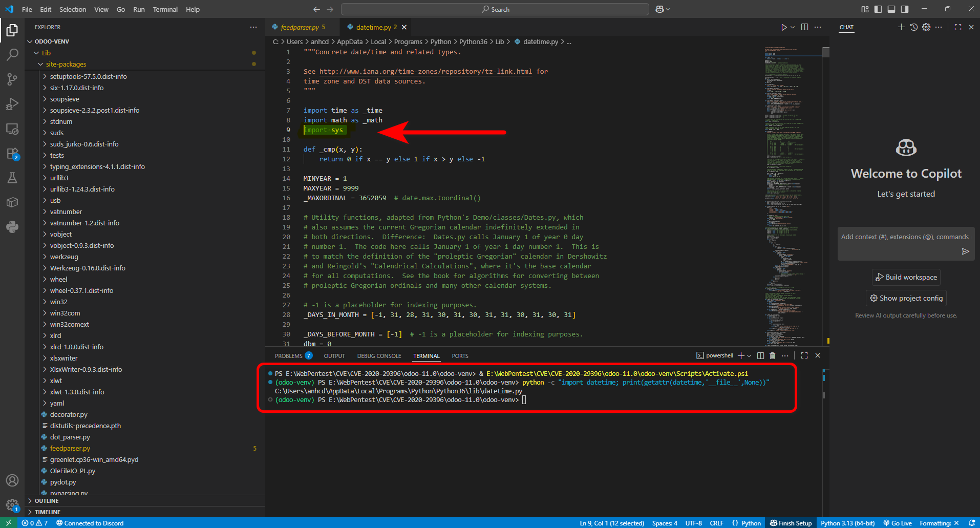Screen dimensions: 980x528
Task: Toggle primary side bar visibility
Action: coord(878,9)
